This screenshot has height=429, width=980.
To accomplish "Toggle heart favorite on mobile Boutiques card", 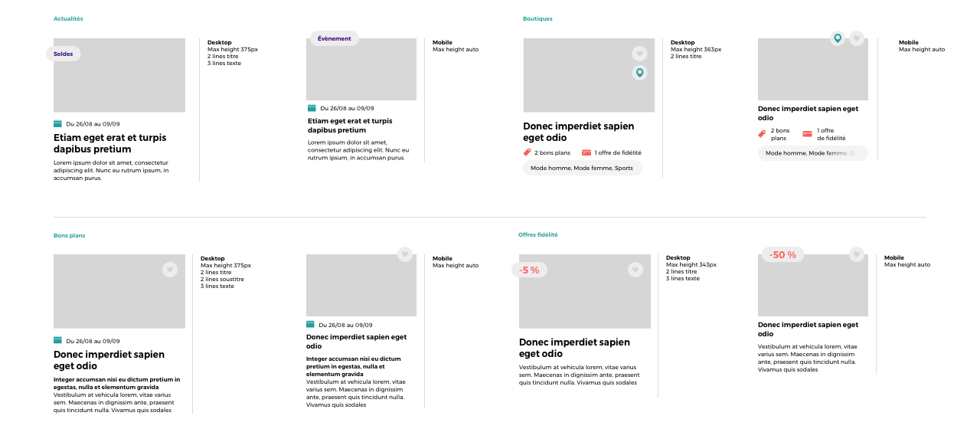I will [857, 38].
